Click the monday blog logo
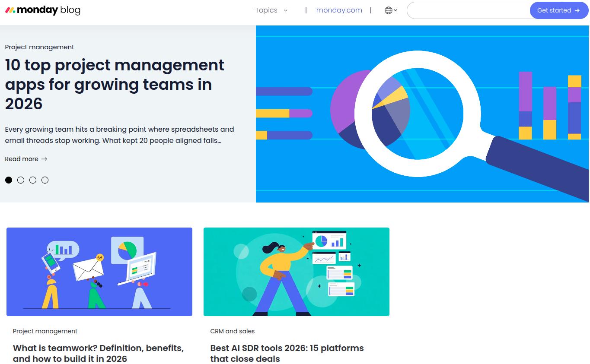This screenshot has height=364, width=590. [x=43, y=10]
